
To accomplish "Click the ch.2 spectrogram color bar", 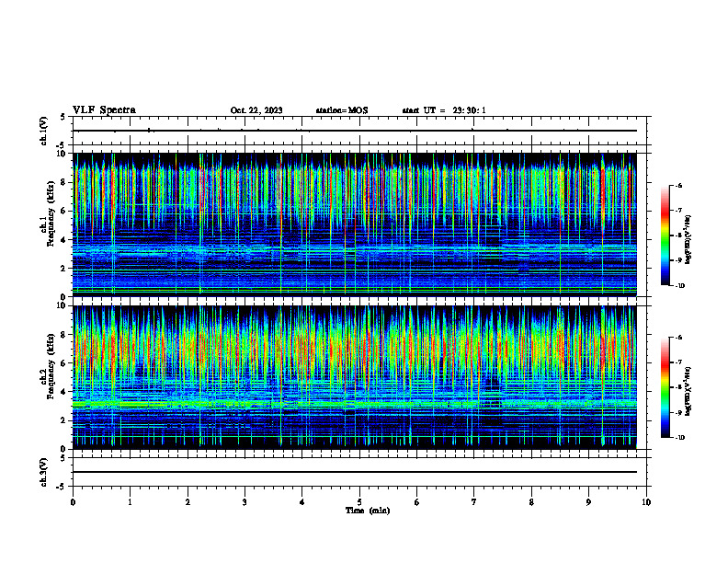I will pos(665,387).
